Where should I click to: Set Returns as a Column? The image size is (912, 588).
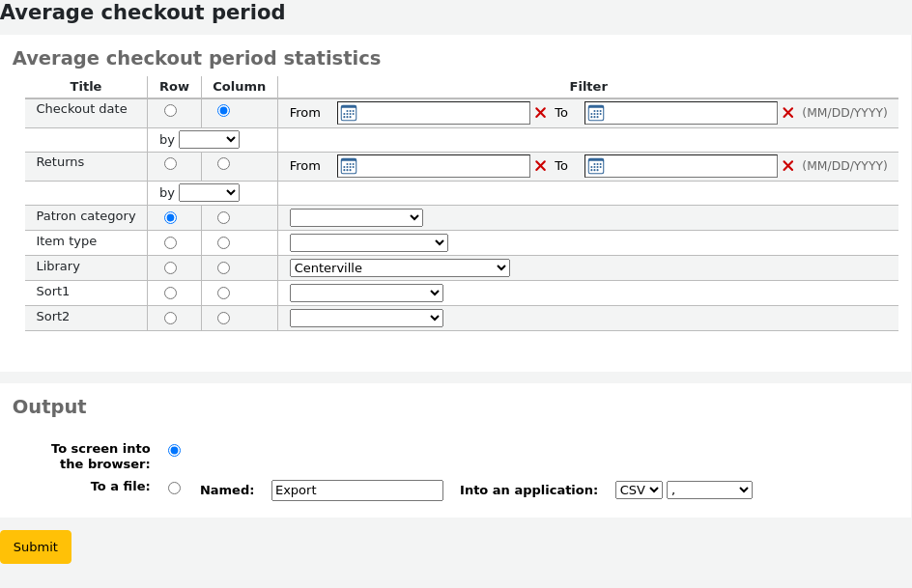point(223,163)
